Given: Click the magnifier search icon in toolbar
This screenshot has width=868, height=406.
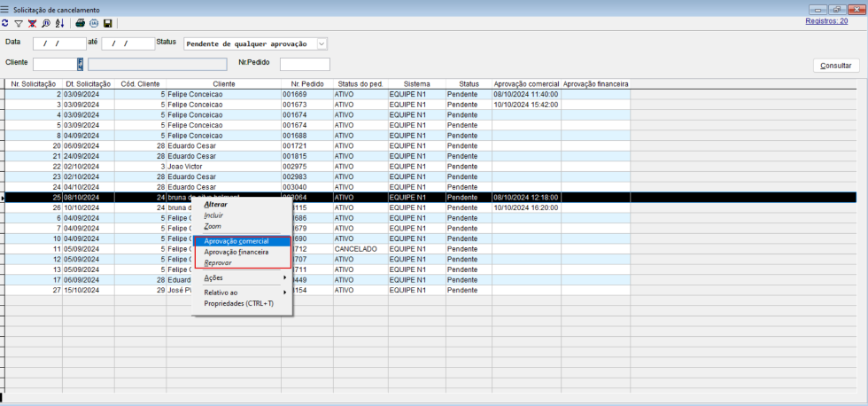Looking at the screenshot, I should tap(45, 23).
